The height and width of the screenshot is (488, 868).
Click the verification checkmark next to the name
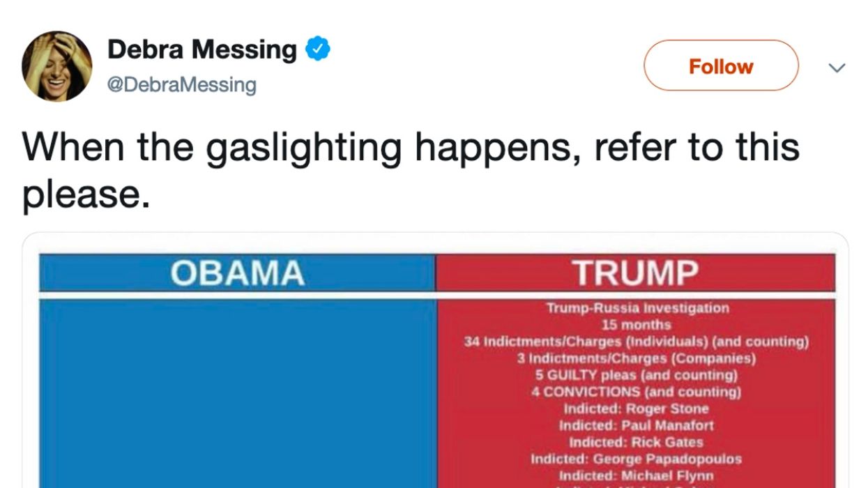click(318, 48)
